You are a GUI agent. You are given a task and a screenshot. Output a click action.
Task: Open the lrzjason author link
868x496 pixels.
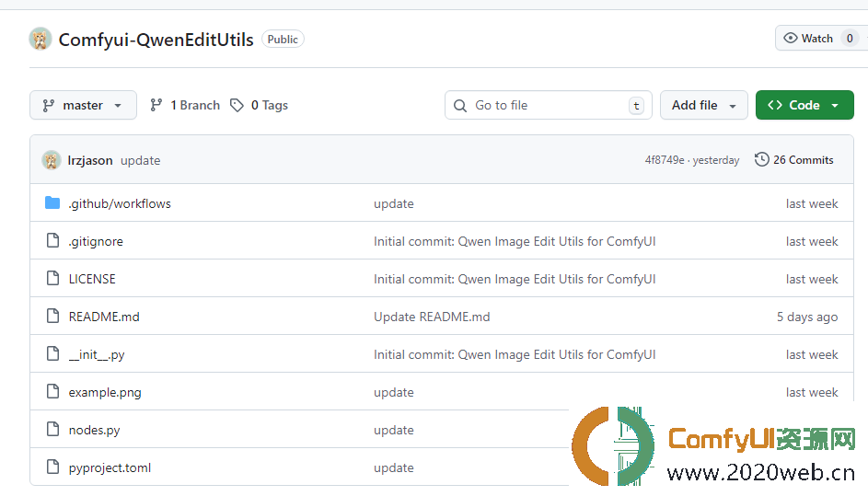click(90, 160)
